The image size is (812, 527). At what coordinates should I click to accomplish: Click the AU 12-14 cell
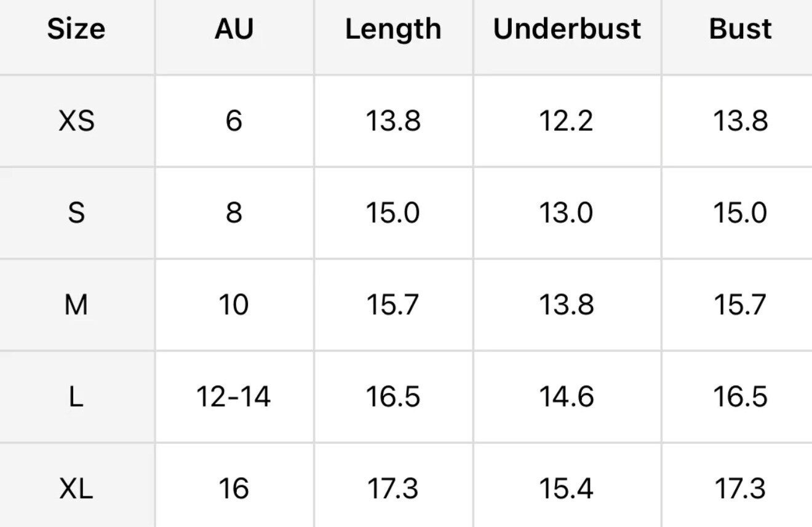pyautogui.click(x=234, y=397)
